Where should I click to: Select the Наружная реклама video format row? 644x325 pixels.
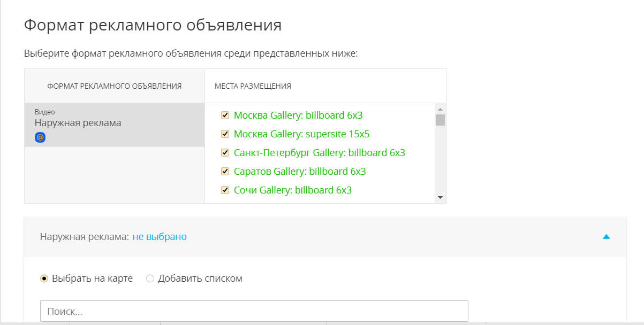pos(114,125)
